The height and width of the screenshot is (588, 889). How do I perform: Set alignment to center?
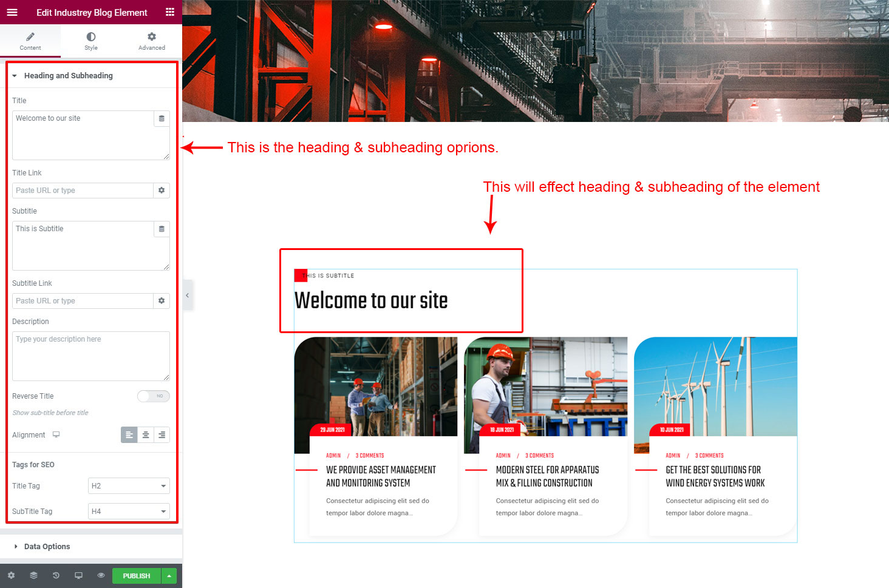(146, 435)
